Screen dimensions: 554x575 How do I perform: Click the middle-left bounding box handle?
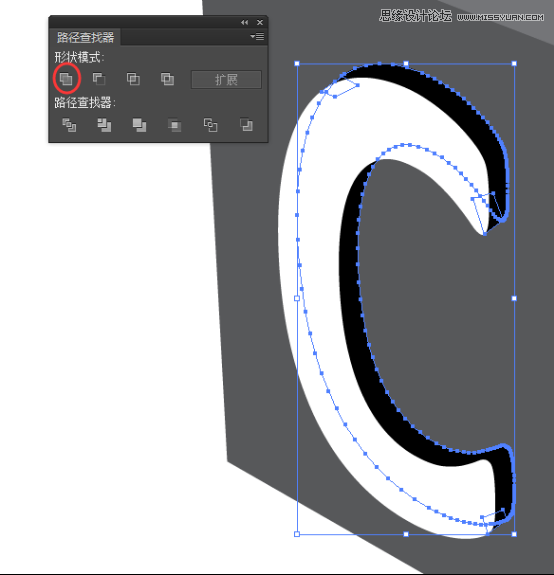(297, 299)
